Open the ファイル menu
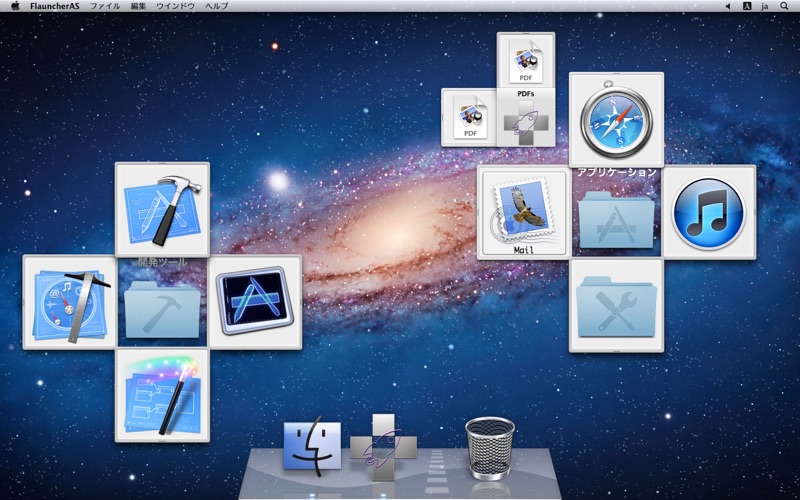 tap(105, 6)
